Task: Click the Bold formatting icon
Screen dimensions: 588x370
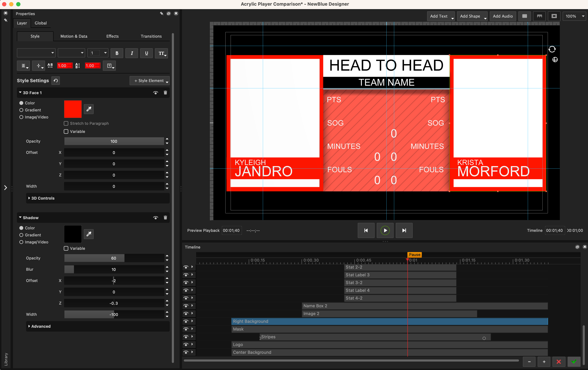Action: pyautogui.click(x=117, y=53)
